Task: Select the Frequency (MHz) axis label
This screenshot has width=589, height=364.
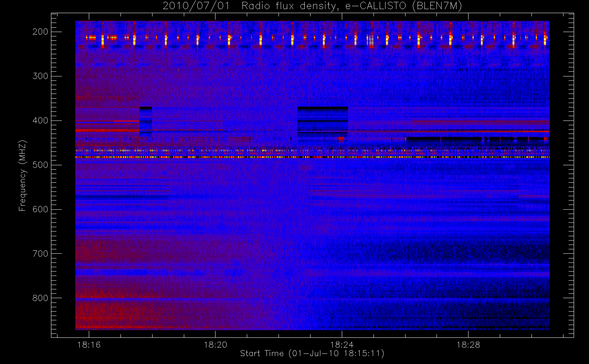Action: pyautogui.click(x=23, y=176)
